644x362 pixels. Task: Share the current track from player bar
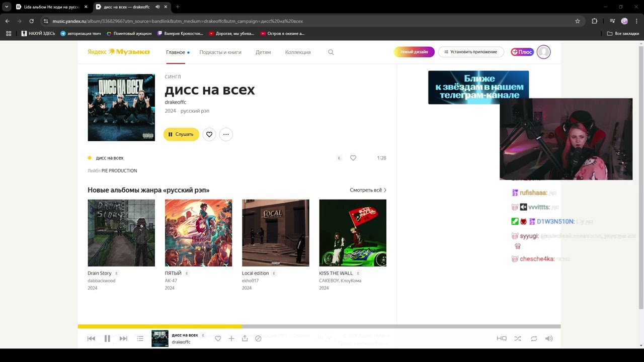(245, 338)
